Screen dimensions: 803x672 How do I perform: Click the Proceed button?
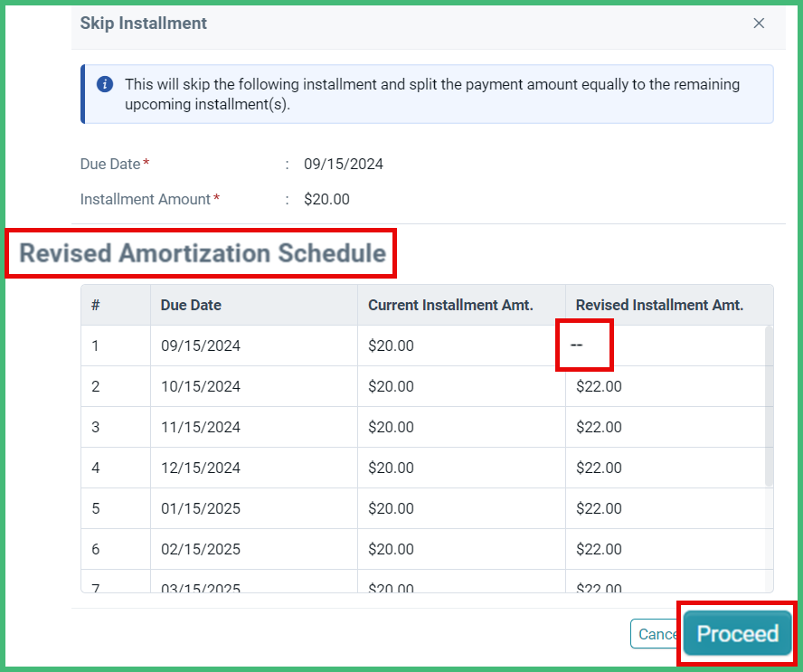(x=735, y=633)
